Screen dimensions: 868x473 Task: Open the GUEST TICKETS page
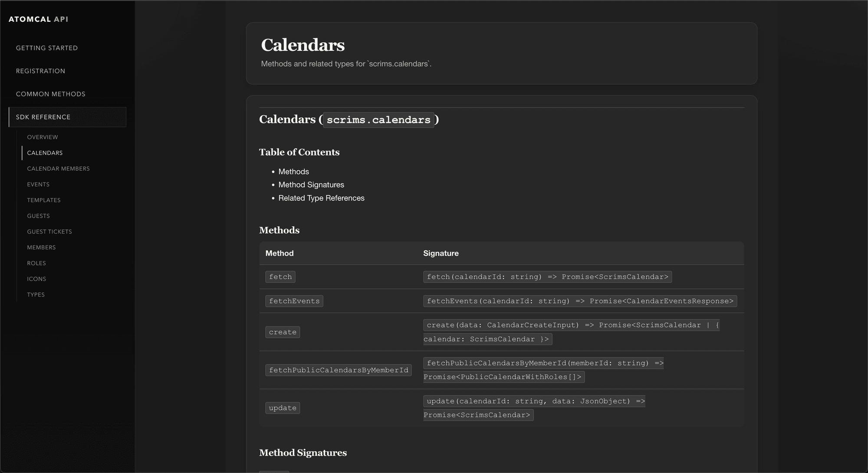click(49, 232)
